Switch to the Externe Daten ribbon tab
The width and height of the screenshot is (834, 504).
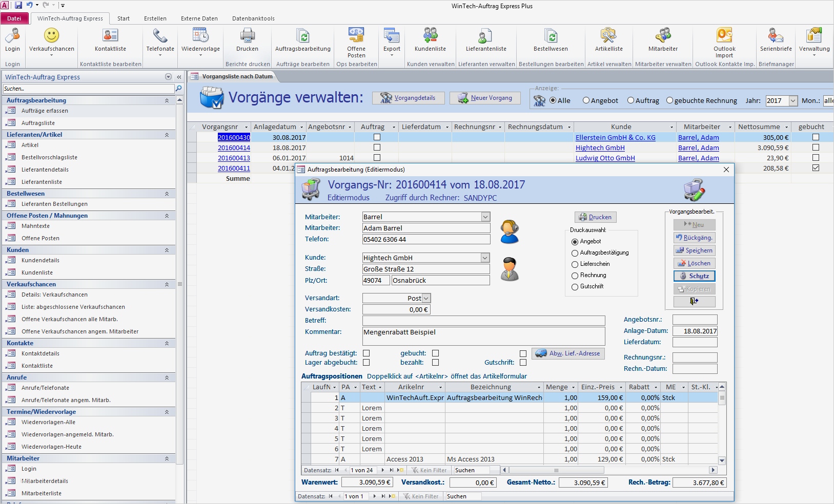(x=199, y=18)
